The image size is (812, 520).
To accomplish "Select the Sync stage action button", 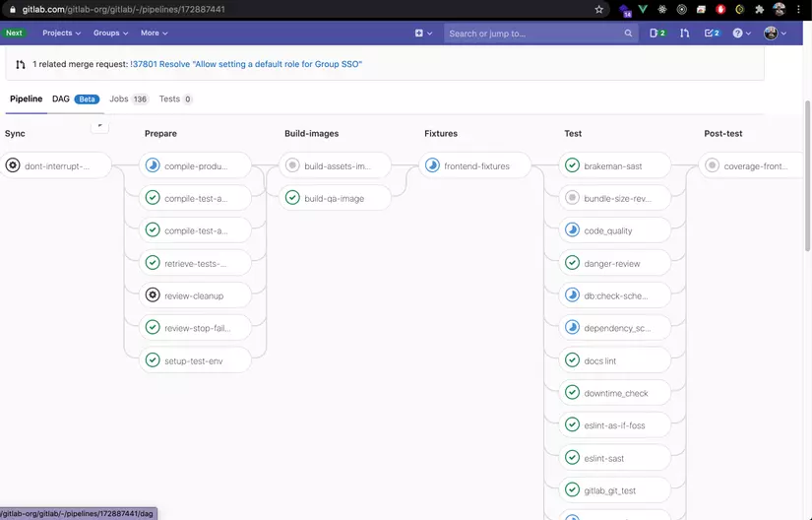I will (x=100, y=126).
